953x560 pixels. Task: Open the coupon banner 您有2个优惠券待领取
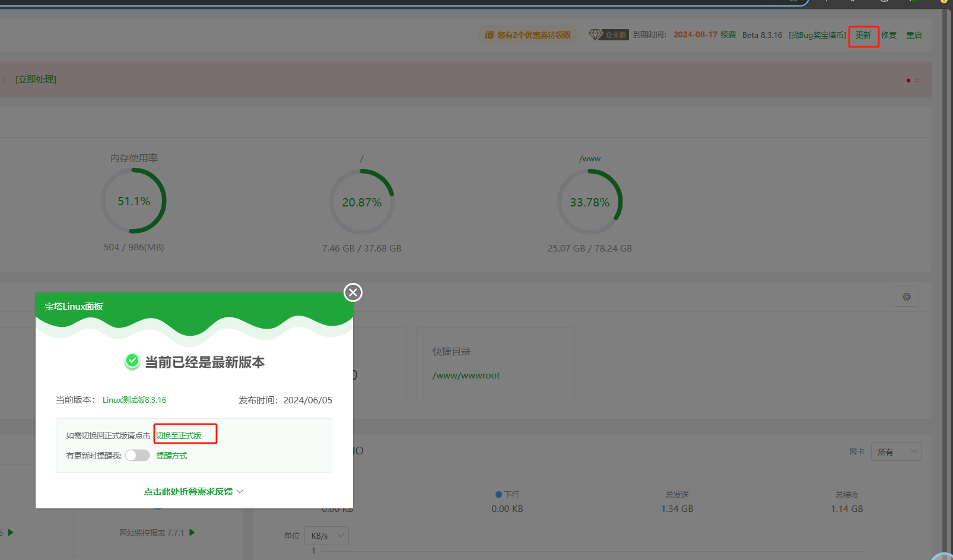point(528,35)
